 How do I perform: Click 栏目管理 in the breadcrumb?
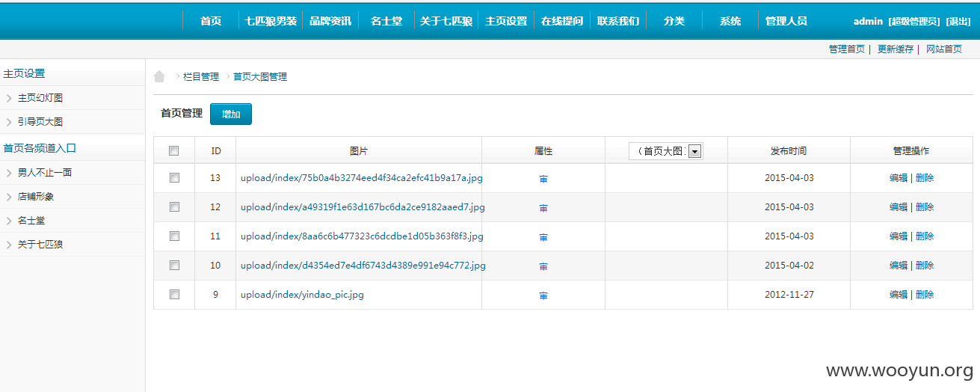pyautogui.click(x=201, y=77)
